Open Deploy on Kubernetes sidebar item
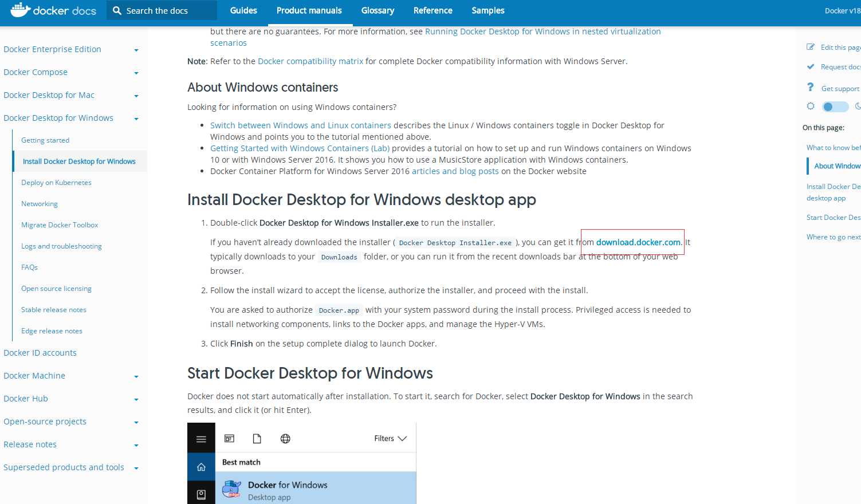861x504 pixels. 56,183
